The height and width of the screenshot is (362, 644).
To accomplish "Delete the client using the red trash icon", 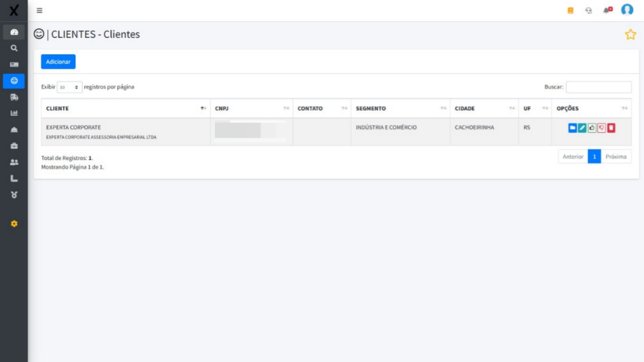I will pos(611,127).
